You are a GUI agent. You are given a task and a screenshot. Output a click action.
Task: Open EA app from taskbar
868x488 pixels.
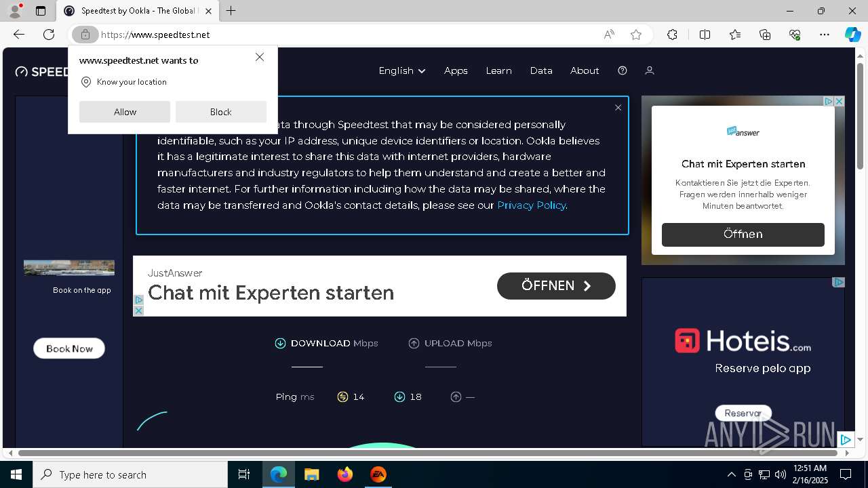(x=378, y=474)
